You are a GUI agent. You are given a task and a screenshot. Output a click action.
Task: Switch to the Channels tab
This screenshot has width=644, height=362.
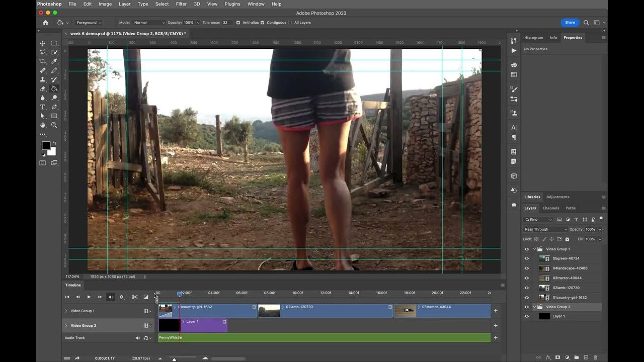[550, 208]
